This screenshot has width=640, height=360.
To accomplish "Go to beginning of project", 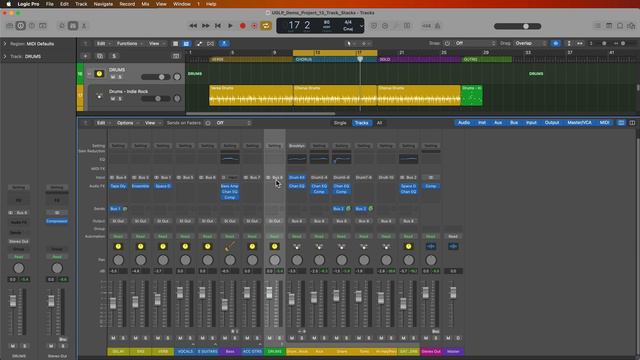I will tap(218, 26).
